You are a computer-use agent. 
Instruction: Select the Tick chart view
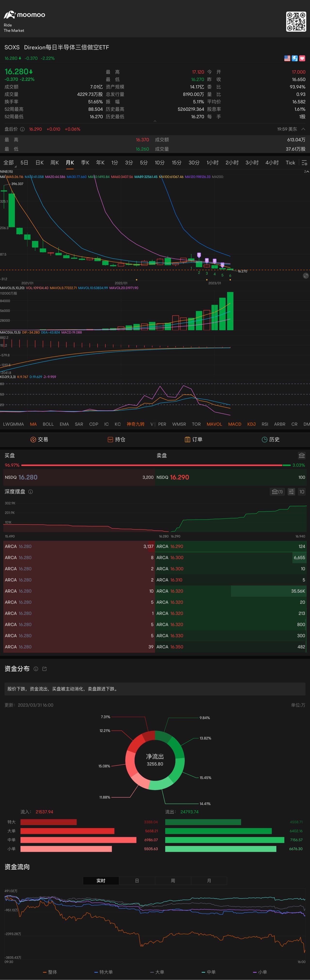coord(290,162)
